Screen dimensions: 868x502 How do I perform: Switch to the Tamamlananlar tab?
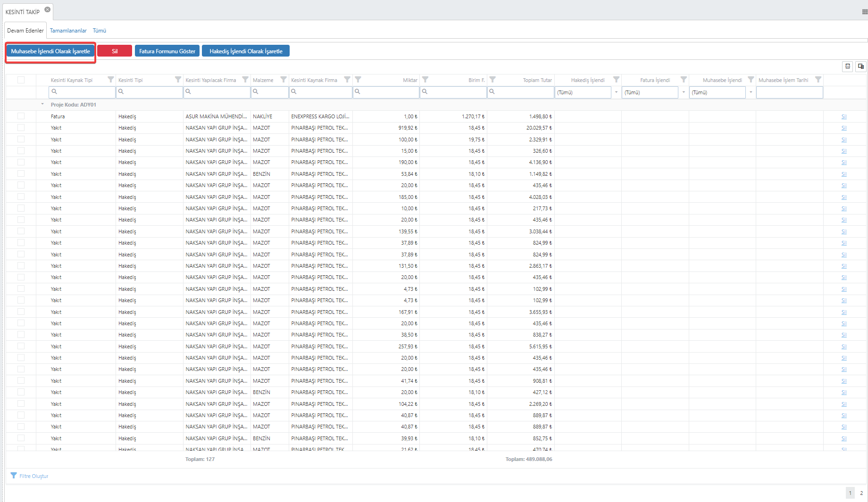click(x=68, y=31)
